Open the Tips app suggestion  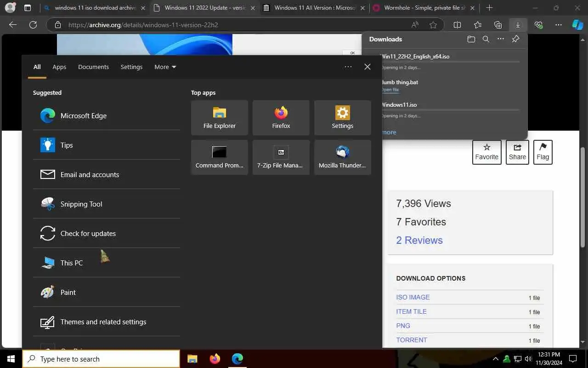(x=107, y=145)
